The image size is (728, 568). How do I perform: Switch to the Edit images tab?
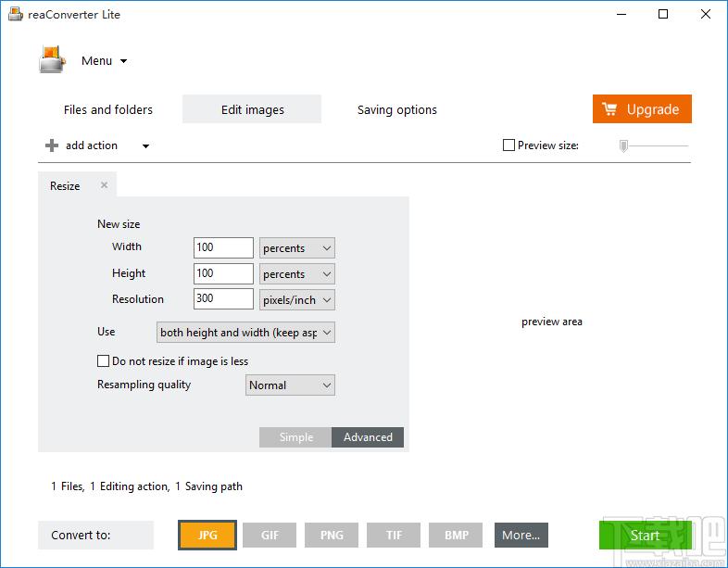(252, 109)
